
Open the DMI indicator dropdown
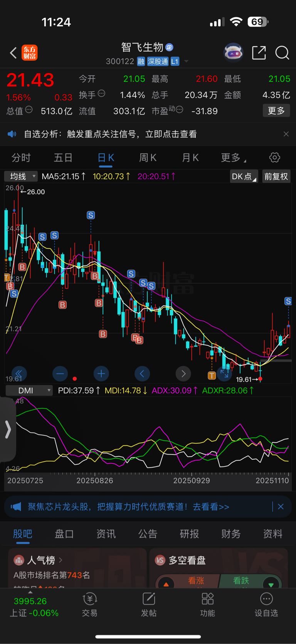(29, 390)
